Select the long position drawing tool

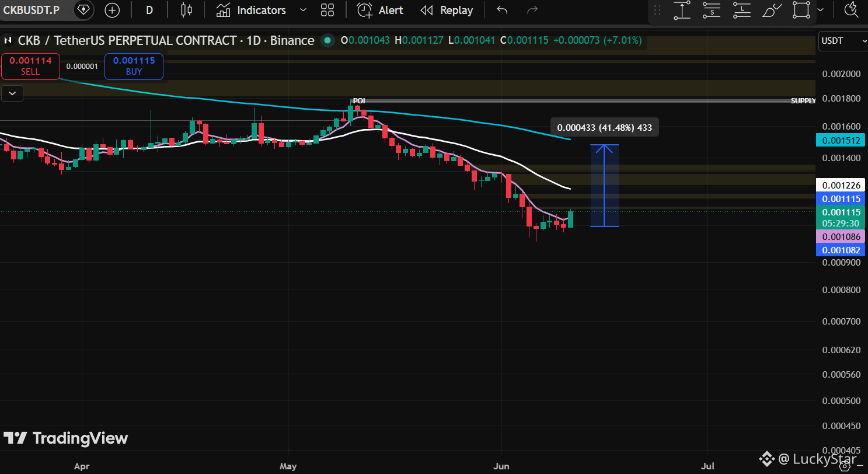(x=742, y=10)
